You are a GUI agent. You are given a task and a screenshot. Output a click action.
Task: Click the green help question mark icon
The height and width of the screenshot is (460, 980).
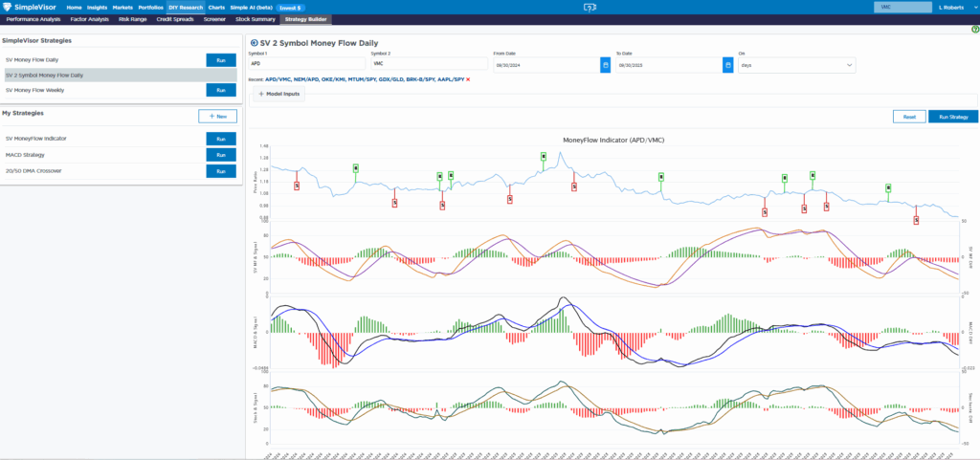tap(974, 29)
